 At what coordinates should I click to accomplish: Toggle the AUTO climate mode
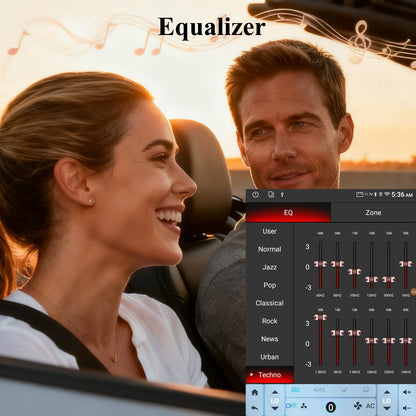[319, 390]
